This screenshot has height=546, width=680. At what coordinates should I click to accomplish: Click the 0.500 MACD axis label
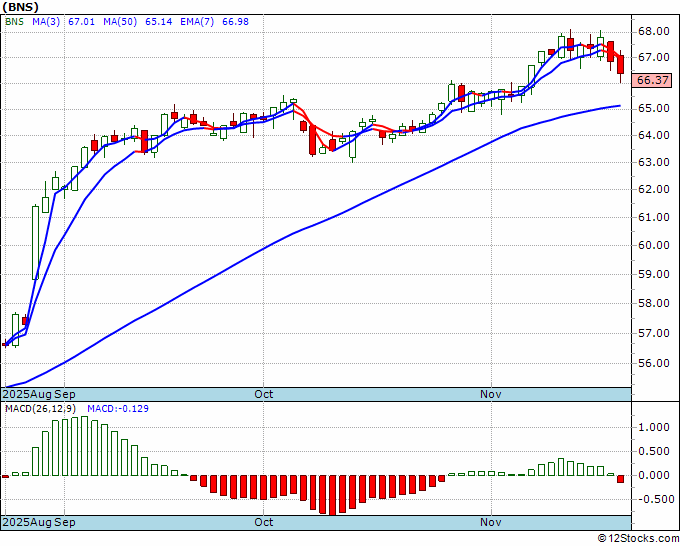click(654, 451)
